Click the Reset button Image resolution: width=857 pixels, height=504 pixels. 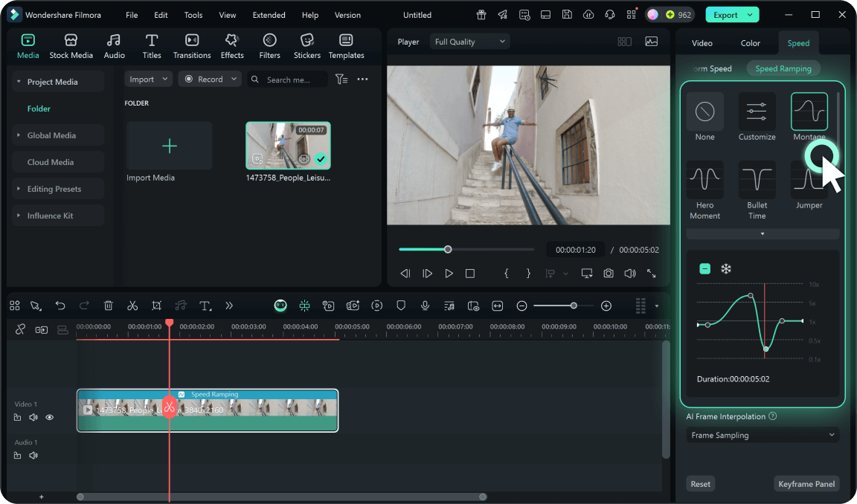point(700,484)
